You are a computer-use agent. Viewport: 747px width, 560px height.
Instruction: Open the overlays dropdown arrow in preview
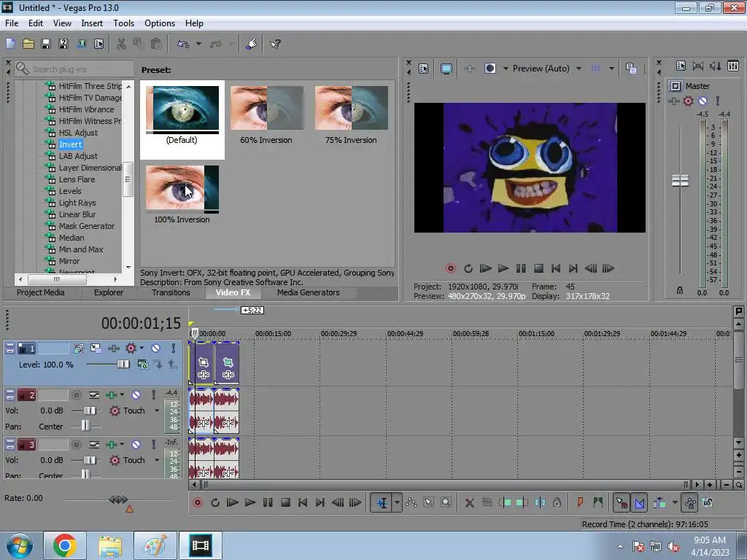click(x=611, y=69)
